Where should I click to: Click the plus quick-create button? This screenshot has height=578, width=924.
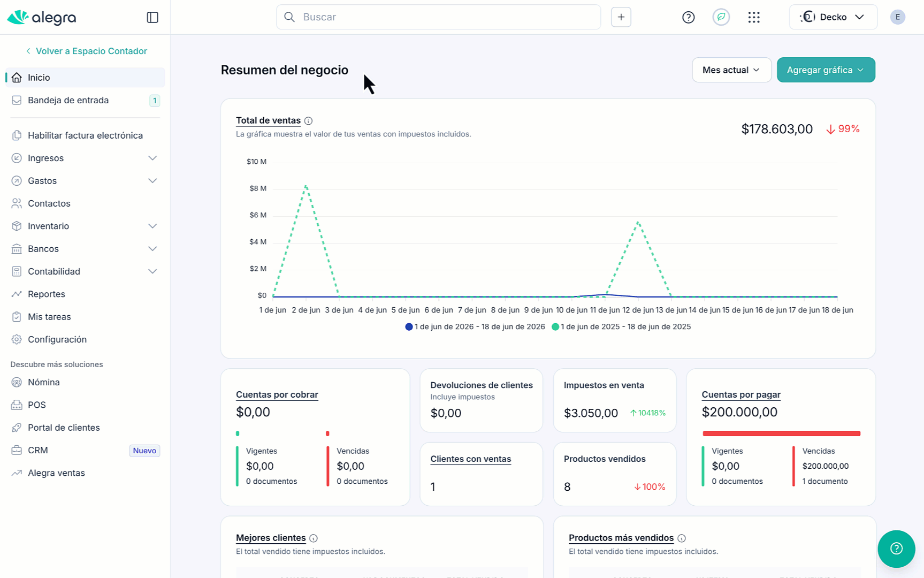[x=621, y=17]
